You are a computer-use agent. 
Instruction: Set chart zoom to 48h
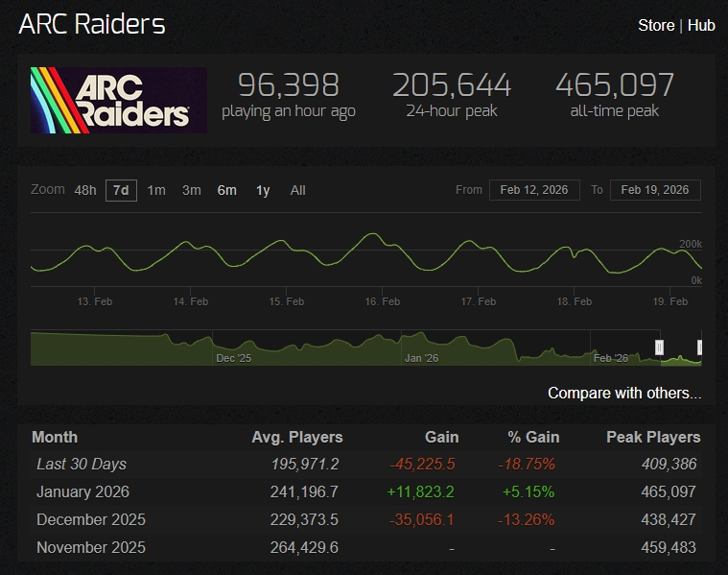(85, 190)
